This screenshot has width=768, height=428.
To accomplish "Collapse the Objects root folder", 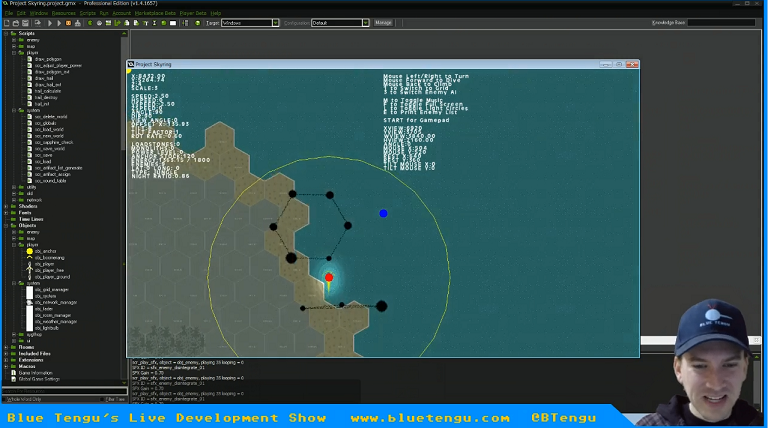I will (6, 225).
